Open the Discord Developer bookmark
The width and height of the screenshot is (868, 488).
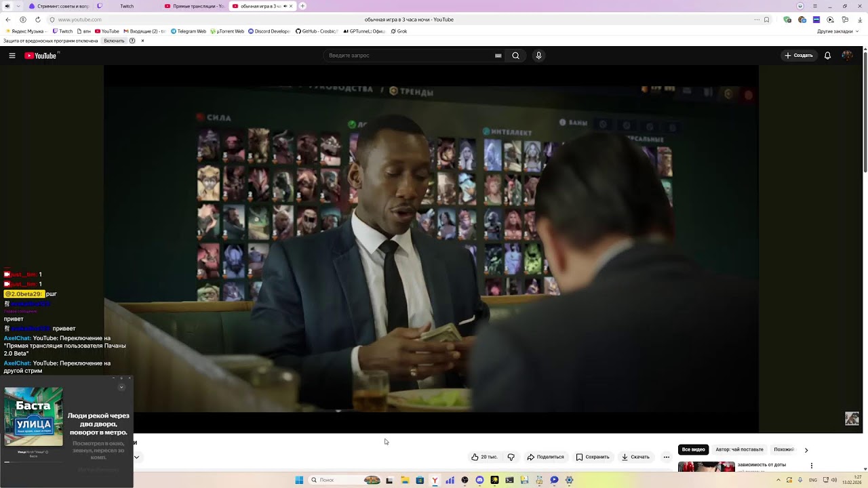coord(269,31)
